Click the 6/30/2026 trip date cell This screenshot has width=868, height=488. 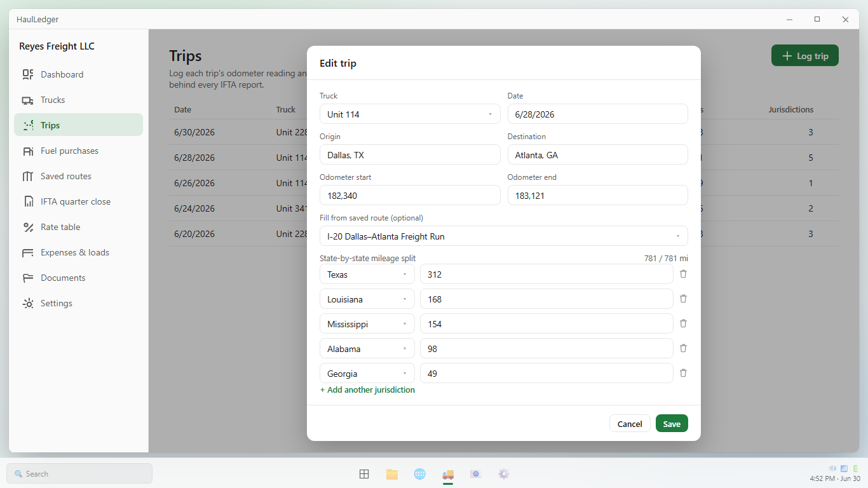coord(194,132)
